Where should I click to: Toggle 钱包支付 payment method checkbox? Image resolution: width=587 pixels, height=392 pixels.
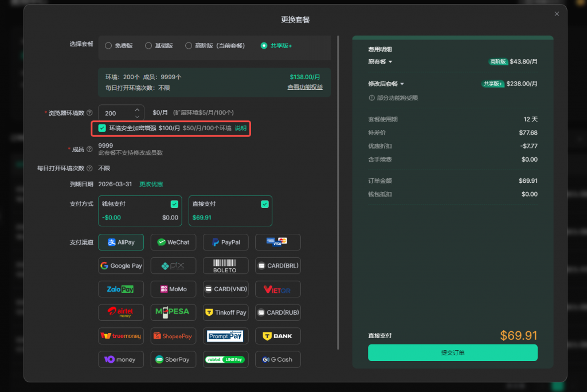(174, 204)
